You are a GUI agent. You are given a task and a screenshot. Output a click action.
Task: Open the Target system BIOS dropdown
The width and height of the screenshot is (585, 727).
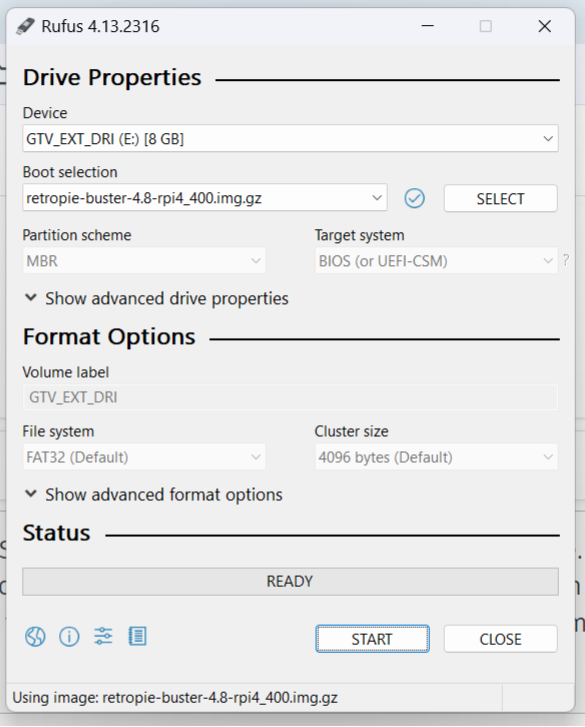click(x=436, y=261)
